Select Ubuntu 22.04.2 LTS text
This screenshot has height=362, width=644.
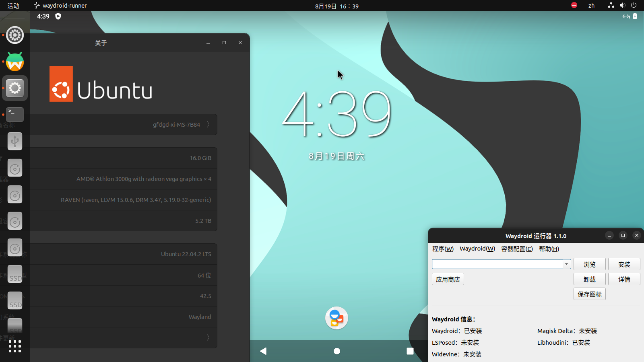click(186, 254)
